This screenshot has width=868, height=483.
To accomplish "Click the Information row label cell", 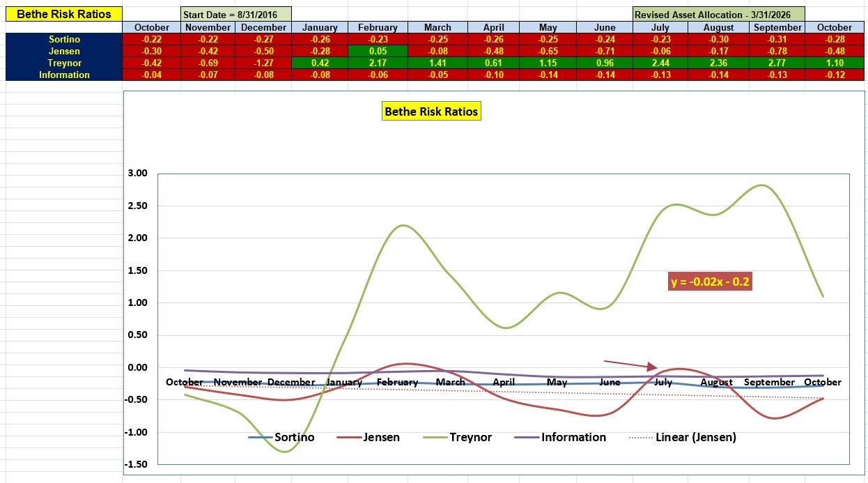I will click(63, 75).
